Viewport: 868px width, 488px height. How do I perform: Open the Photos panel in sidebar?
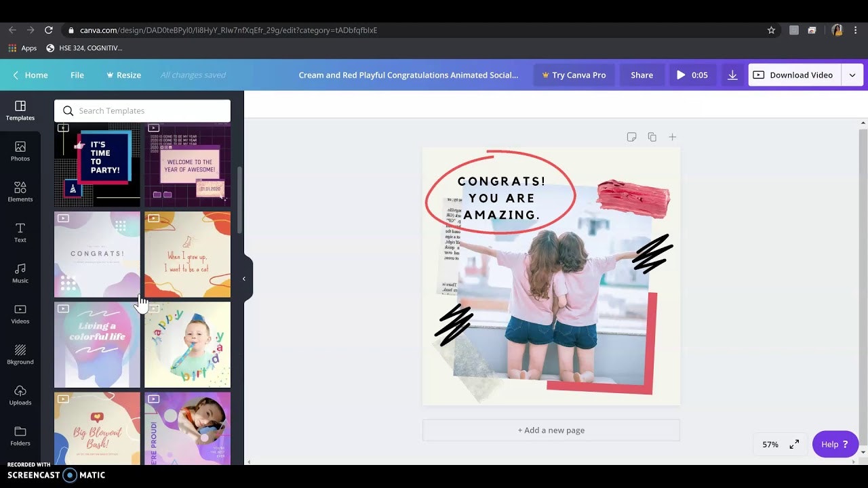[x=20, y=150]
